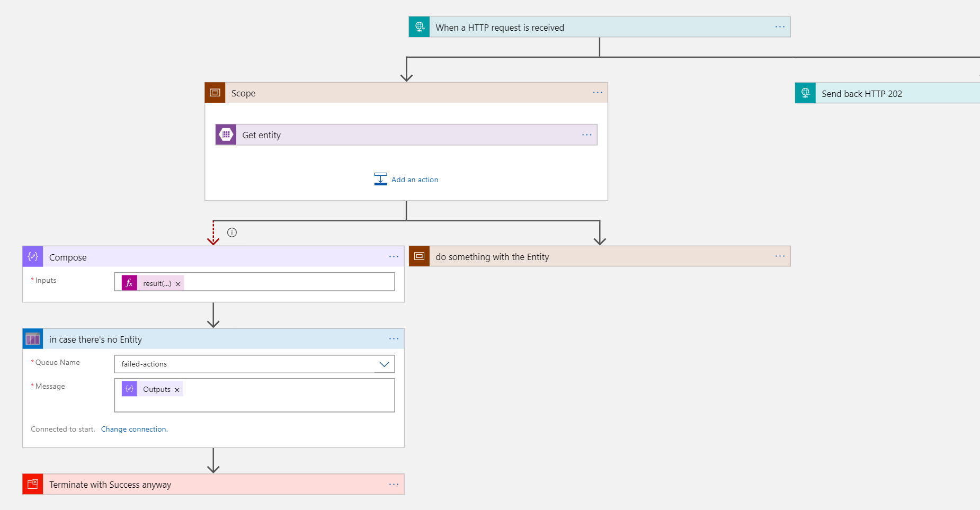Open the ellipsis menu on HTTP request trigger
This screenshot has height=510, width=980.
780,27
